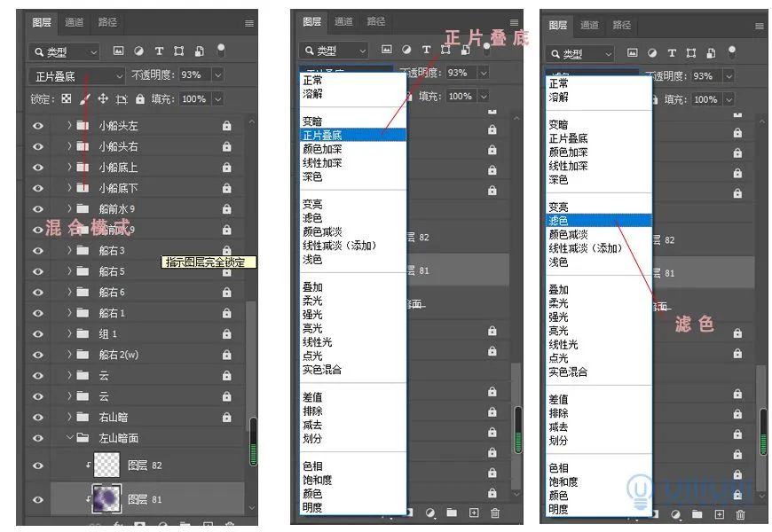Click smart object filter icon in right panel

tap(711, 52)
